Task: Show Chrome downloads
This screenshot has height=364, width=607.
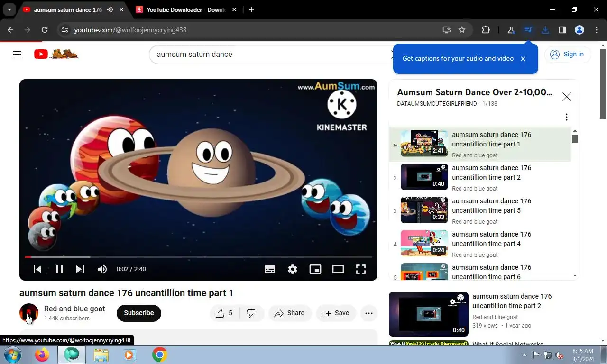Action: (x=545, y=30)
